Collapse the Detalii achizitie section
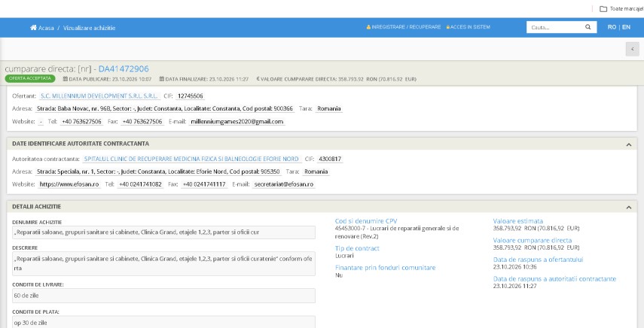The height and width of the screenshot is (328, 644). point(629,208)
